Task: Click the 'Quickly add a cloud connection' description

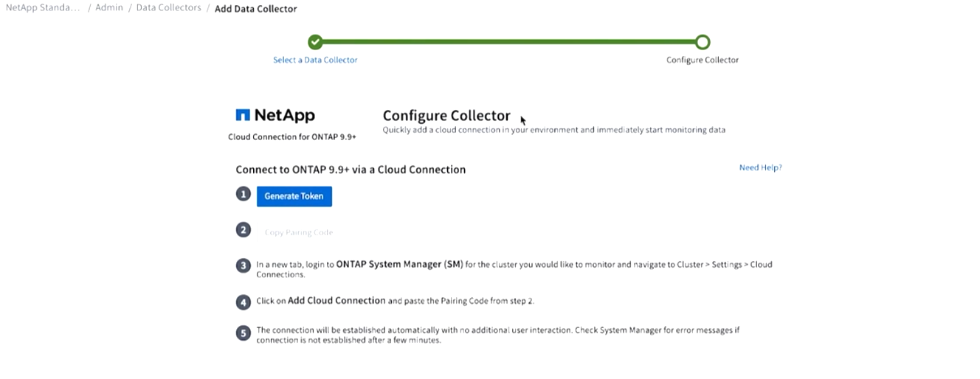Action: 553,130
